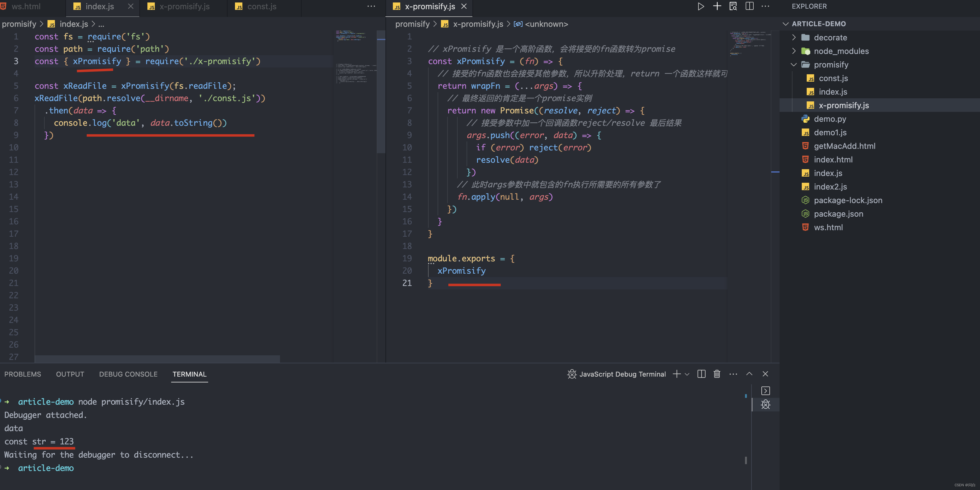
Task: Switch to the PROBLEMS tab
Action: (23, 374)
